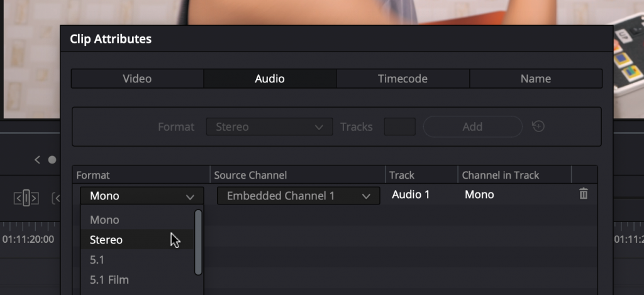644x295 pixels.
Task: Click the format list's vertical scrollbar
Action: (198, 242)
